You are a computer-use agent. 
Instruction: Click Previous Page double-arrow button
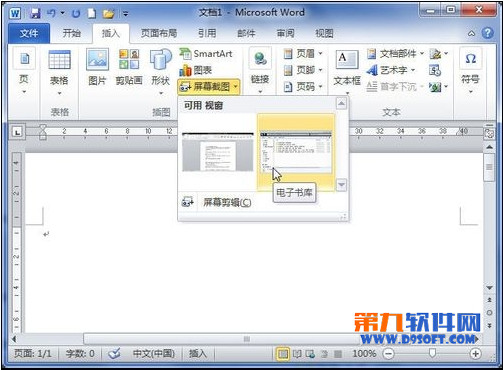point(489,300)
